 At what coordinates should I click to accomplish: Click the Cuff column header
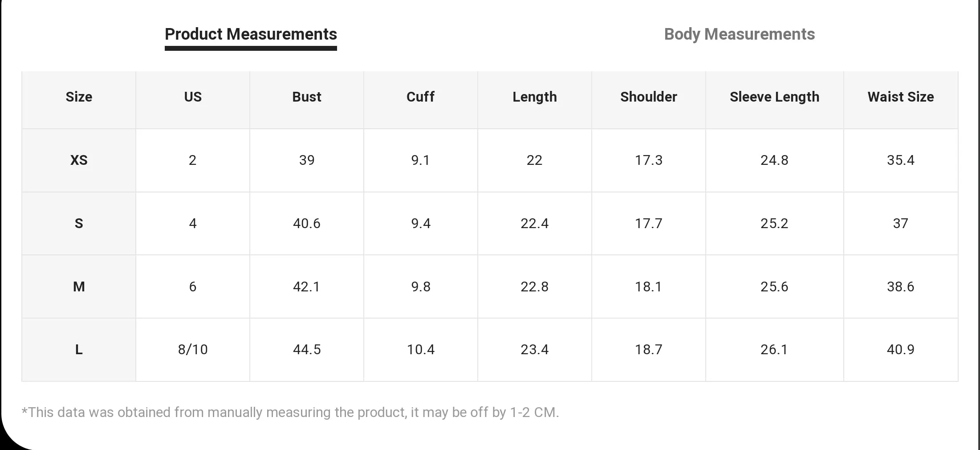pyautogui.click(x=420, y=97)
